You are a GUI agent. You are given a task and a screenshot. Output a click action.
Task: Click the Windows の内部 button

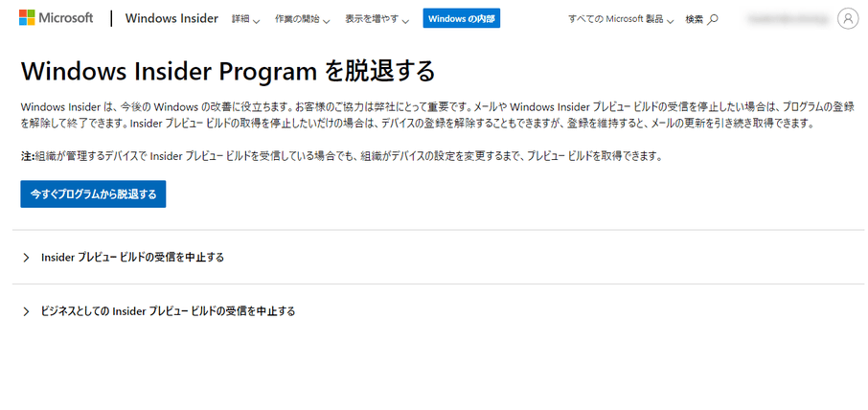point(461,18)
